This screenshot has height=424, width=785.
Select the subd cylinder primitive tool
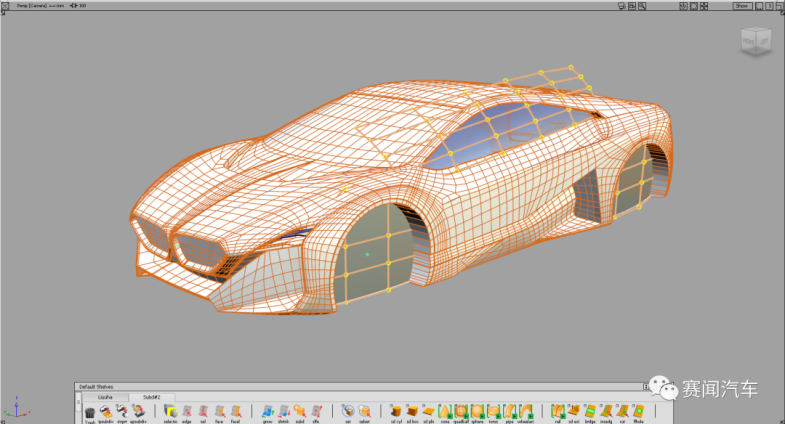[x=397, y=412]
